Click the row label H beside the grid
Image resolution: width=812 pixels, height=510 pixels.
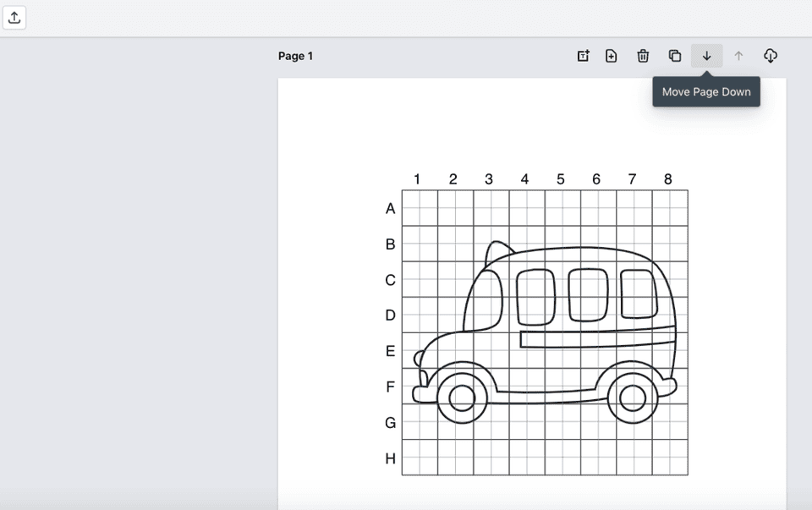(390, 458)
